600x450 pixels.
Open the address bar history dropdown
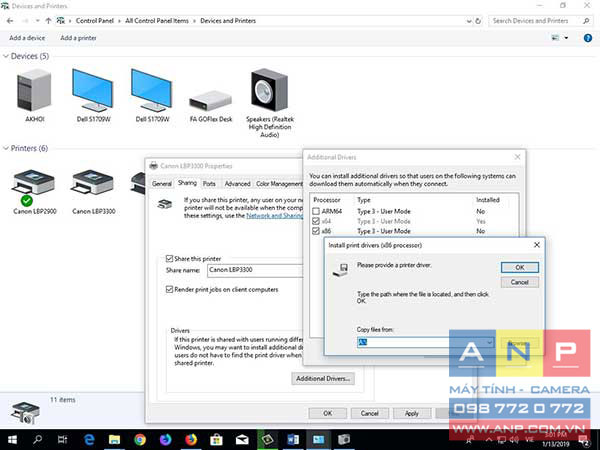tap(469, 21)
